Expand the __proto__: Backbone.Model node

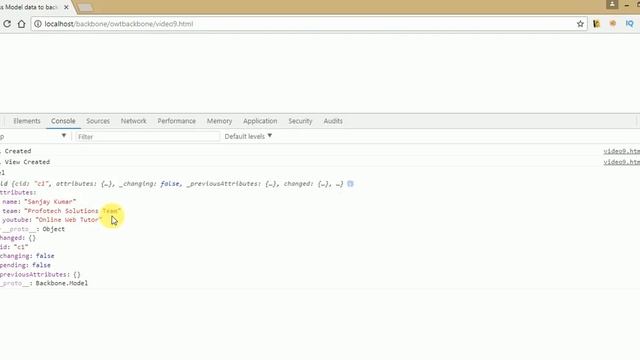click(44, 283)
